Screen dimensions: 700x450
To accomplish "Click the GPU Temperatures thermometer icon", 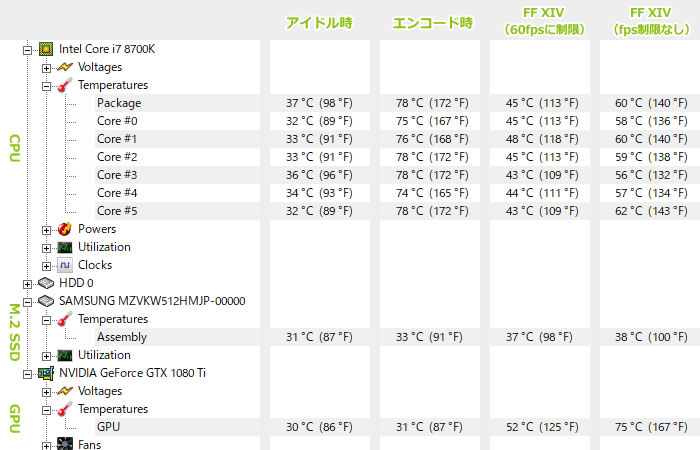I will pyautogui.click(x=65, y=409).
